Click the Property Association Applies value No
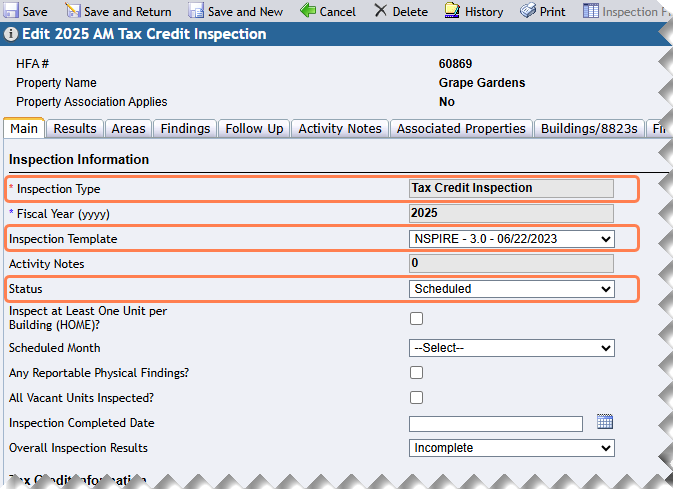Viewport: 673px width, 489px height. point(446,102)
